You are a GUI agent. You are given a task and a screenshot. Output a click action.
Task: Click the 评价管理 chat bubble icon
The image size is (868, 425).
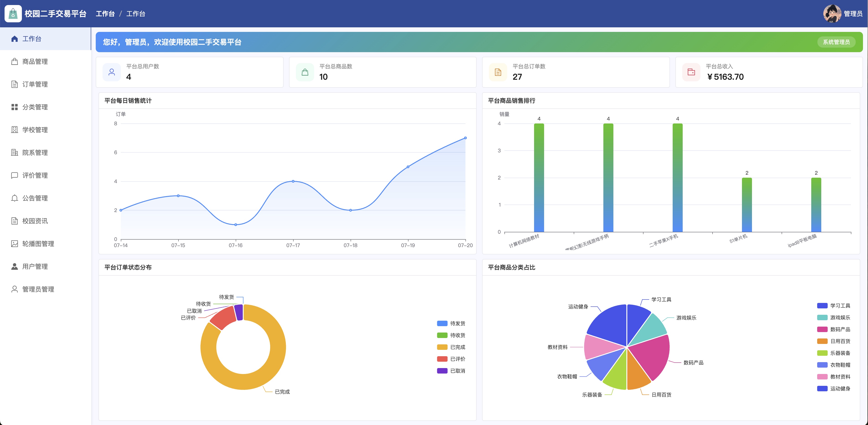tap(15, 175)
